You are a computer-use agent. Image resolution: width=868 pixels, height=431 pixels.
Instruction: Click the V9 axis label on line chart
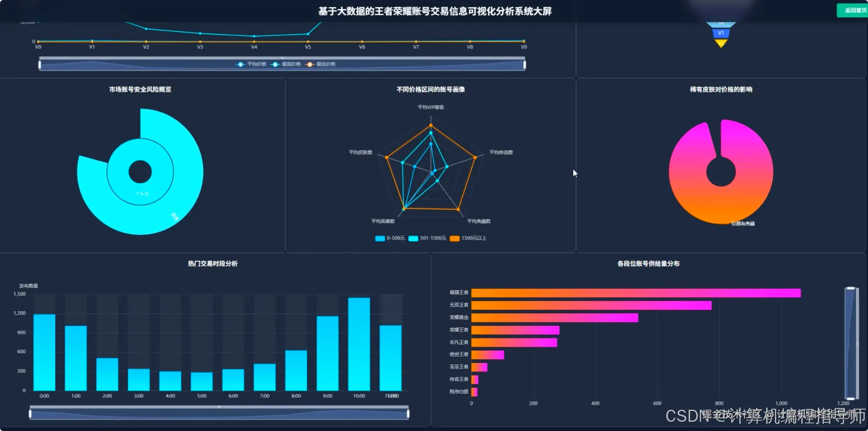[x=524, y=47]
